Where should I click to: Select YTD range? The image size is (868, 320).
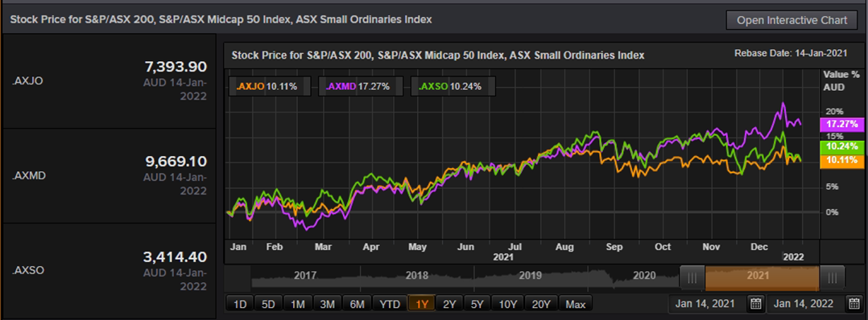tap(390, 304)
